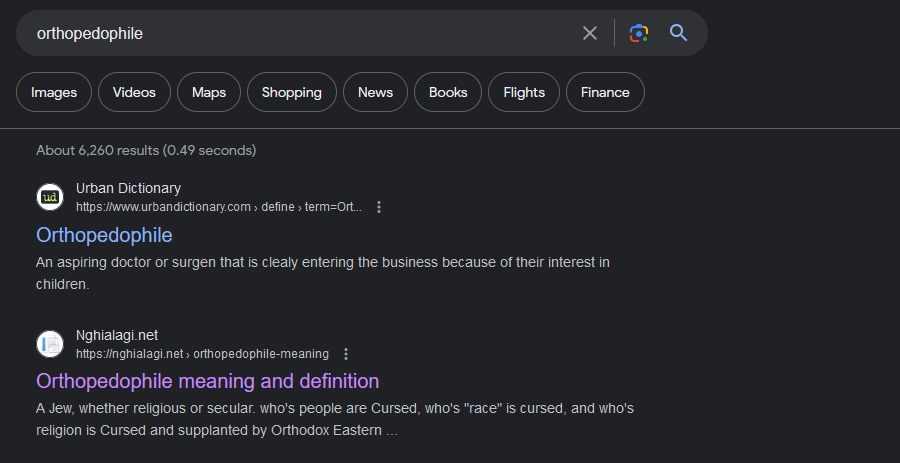Focus the search query input field
The height and width of the screenshot is (463, 900).
coord(300,33)
